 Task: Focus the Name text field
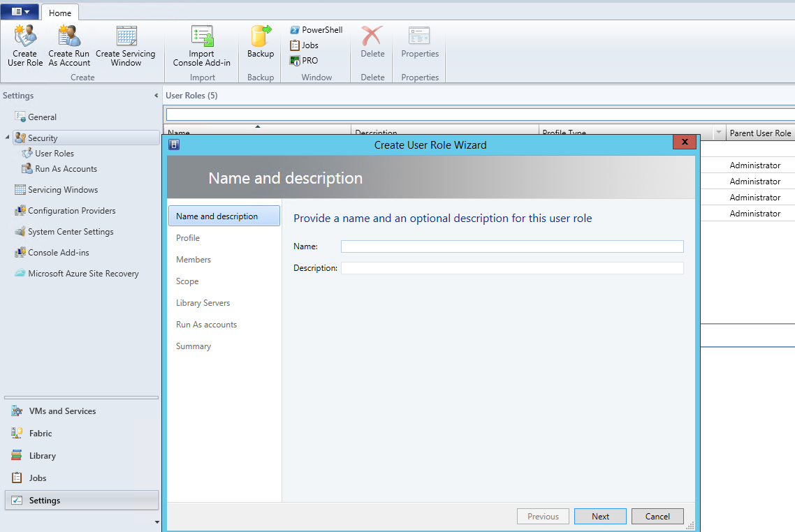pyautogui.click(x=512, y=246)
